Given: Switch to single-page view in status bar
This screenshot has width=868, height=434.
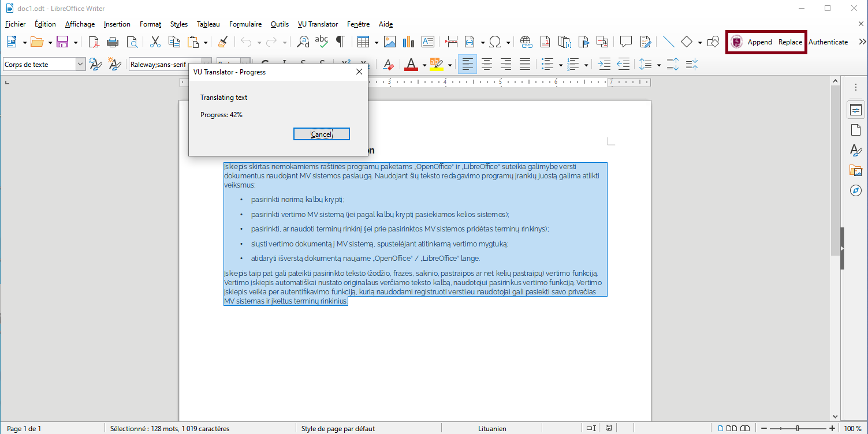Looking at the screenshot, I should pyautogui.click(x=720, y=428).
